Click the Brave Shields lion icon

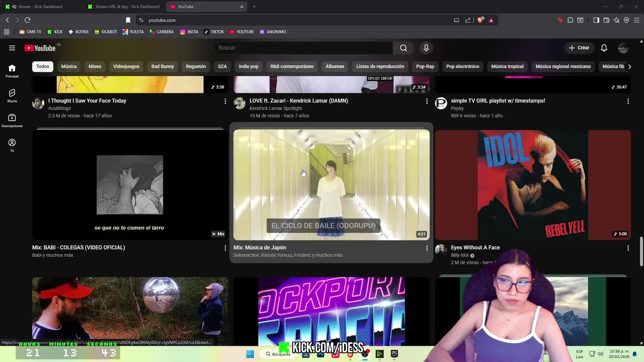(480, 20)
